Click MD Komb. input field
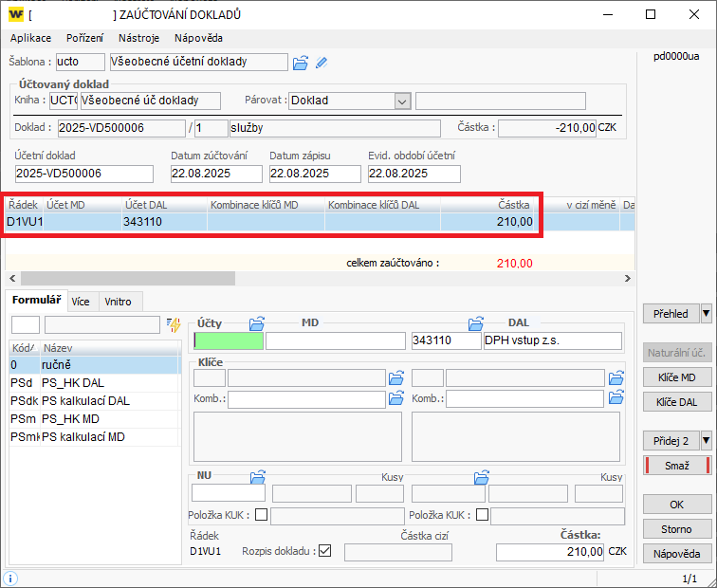The image size is (717, 588). tap(307, 398)
